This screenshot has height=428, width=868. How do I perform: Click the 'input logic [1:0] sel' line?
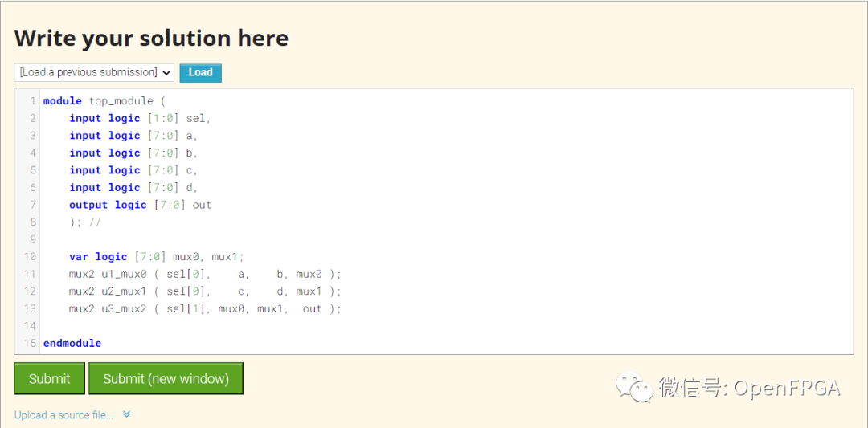click(x=139, y=118)
